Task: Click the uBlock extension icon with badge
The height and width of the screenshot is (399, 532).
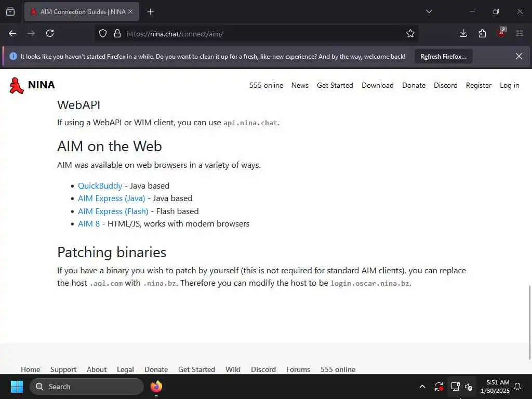Action: [501, 33]
